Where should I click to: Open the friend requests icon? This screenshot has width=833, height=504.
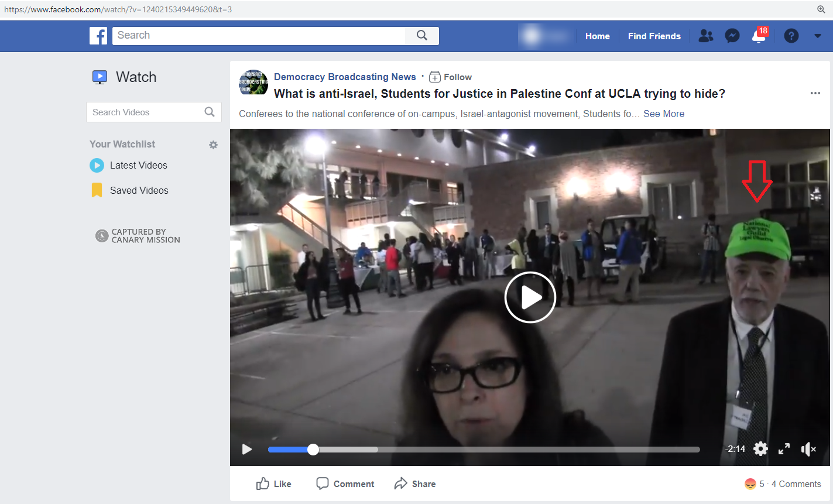coord(706,36)
